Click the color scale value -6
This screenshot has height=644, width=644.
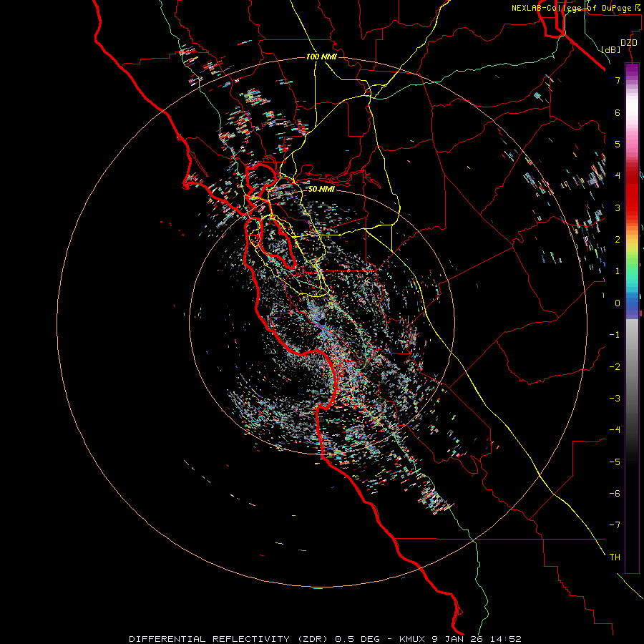615,494
